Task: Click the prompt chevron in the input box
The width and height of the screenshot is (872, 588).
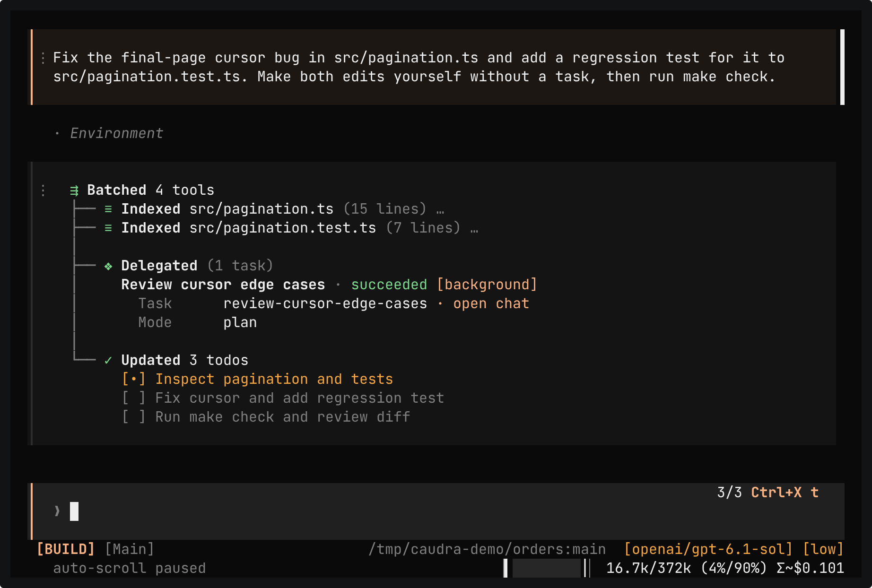Action: pyautogui.click(x=57, y=511)
